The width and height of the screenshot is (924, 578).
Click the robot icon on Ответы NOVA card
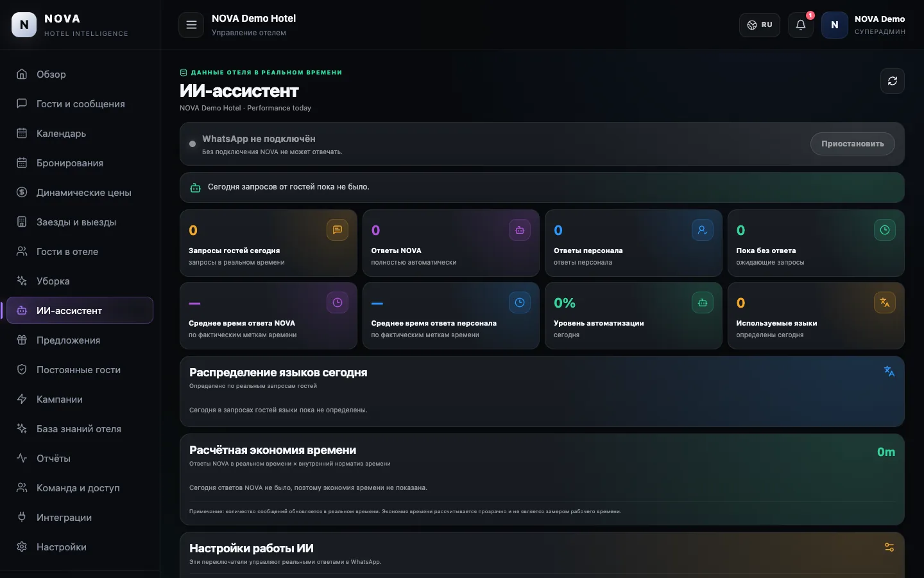[x=520, y=230]
